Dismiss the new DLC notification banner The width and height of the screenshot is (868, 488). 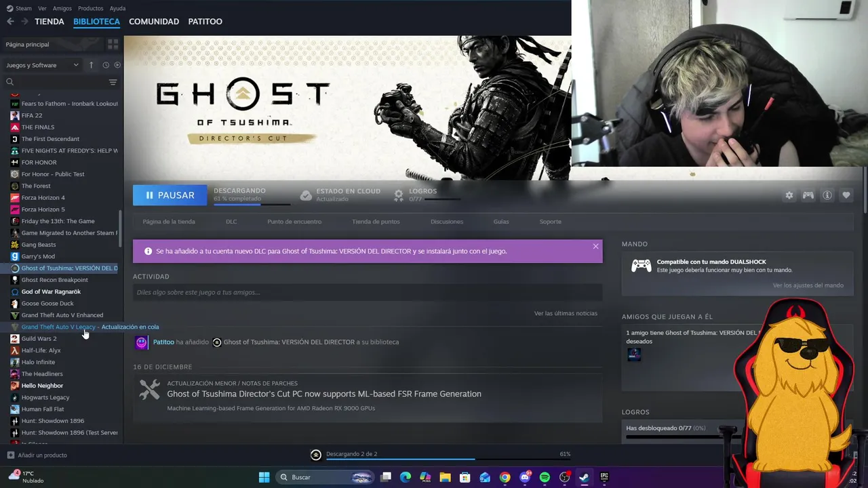click(x=595, y=246)
